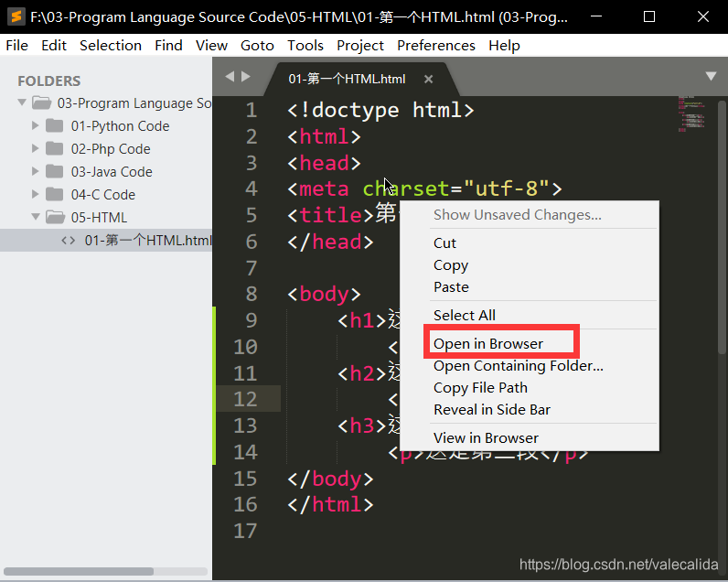Image resolution: width=728 pixels, height=582 pixels.
Task: Click the editor vertical scrollbar
Action: click(x=722, y=228)
